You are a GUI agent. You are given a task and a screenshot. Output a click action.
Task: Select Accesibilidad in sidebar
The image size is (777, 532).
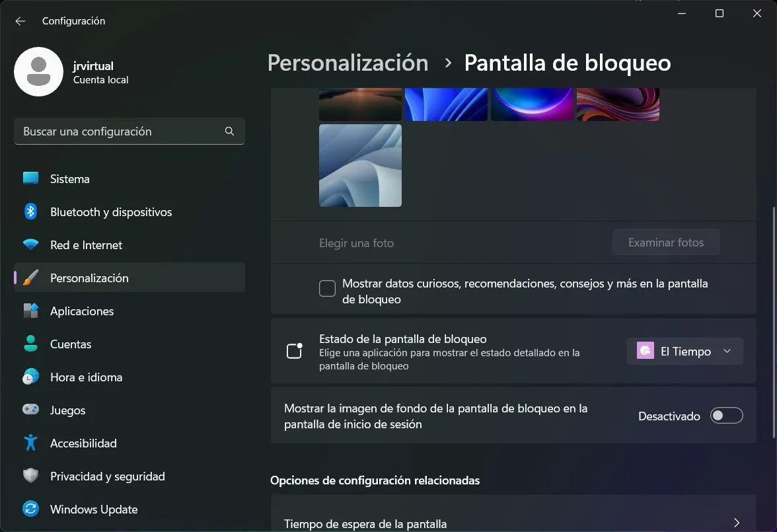(x=129, y=443)
